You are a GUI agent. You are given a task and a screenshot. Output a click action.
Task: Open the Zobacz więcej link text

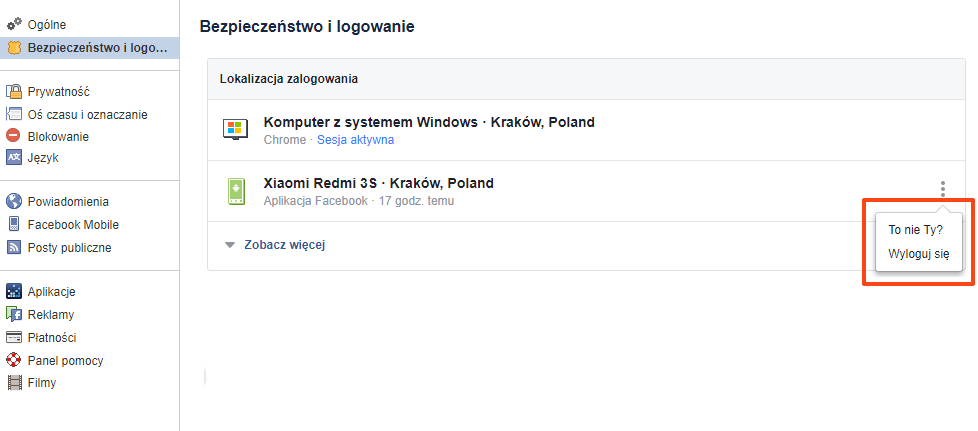click(x=285, y=245)
